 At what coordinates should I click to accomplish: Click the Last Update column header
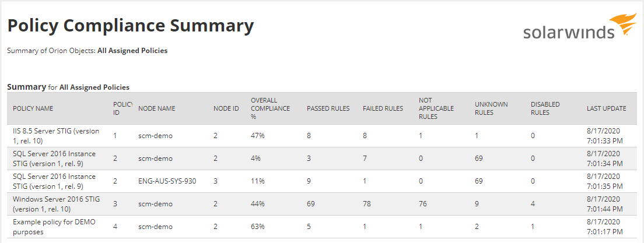[606, 108]
